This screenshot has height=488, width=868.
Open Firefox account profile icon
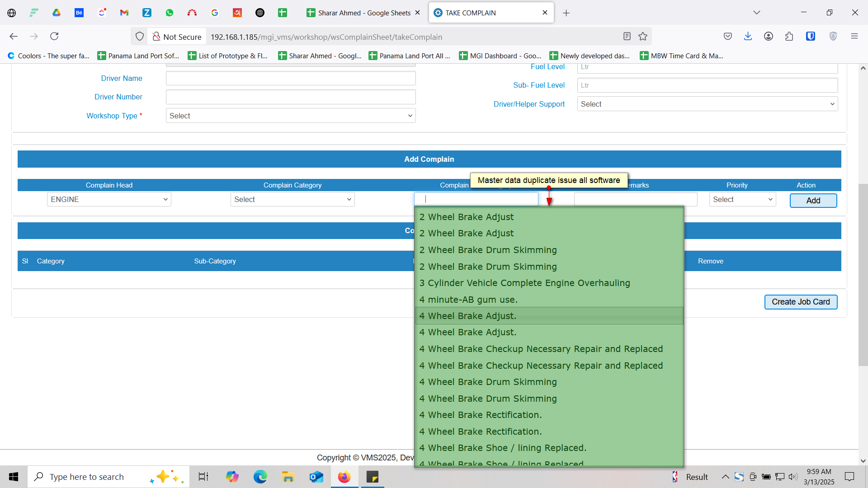pos(768,37)
